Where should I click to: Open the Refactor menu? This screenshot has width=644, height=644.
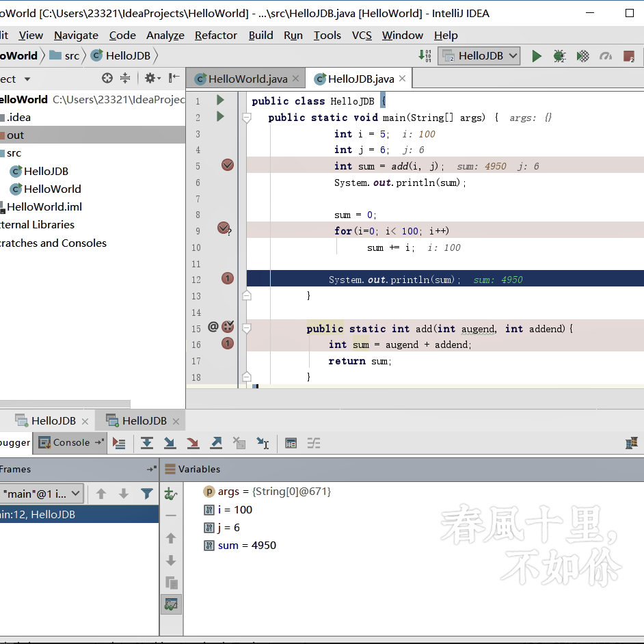pyautogui.click(x=215, y=36)
